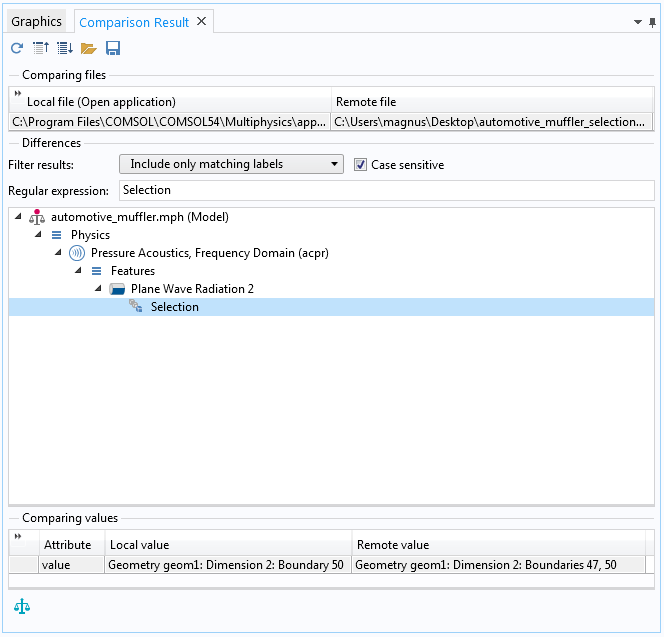Collapse the Pressure Acoustics, Frequency Domain node
The width and height of the screenshot is (664, 637).
click(x=58, y=252)
